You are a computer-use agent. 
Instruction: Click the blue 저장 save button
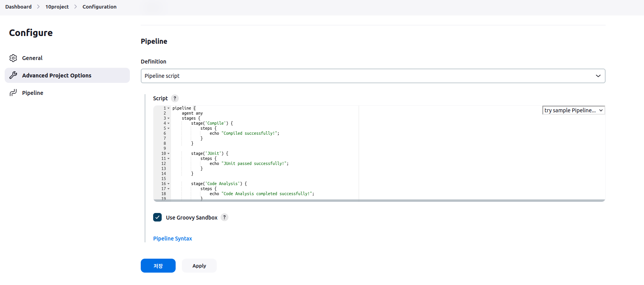coord(158,266)
